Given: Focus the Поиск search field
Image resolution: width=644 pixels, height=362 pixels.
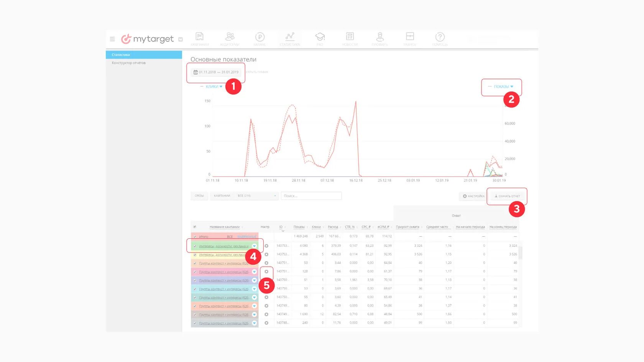Looking at the screenshot, I should pos(311,196).
